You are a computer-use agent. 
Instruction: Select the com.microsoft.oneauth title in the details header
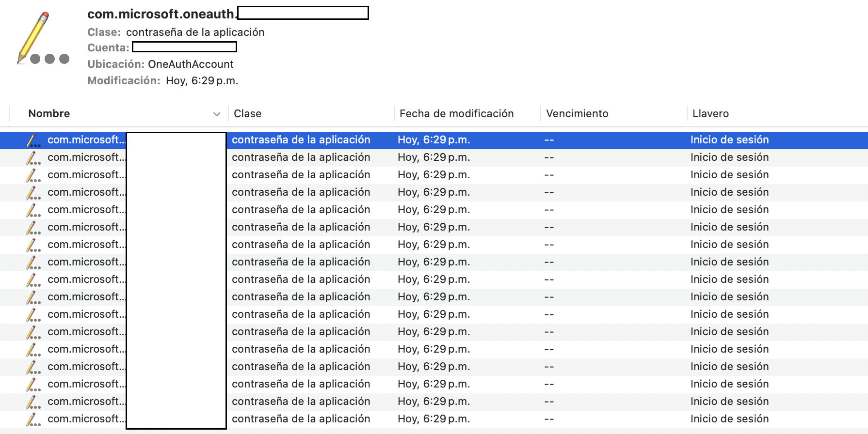[162, 14]
